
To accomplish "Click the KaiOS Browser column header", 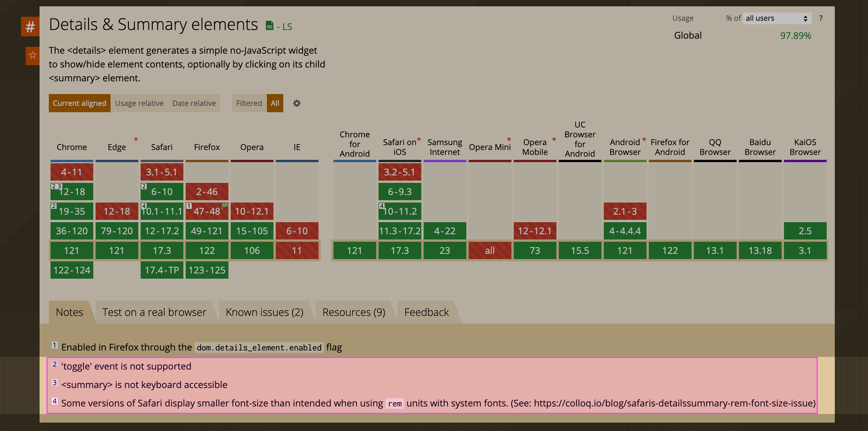I will 805,147.
